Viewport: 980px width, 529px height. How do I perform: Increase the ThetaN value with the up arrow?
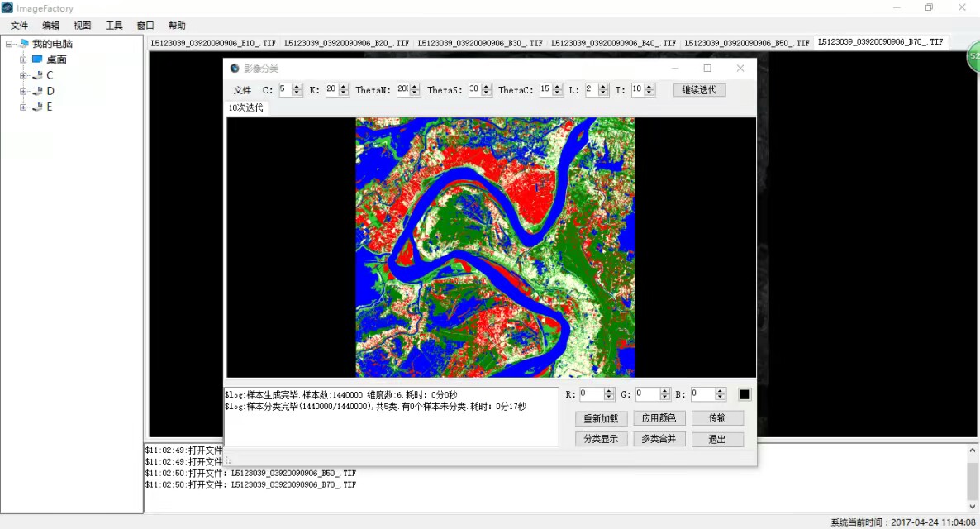pos(414,87)
